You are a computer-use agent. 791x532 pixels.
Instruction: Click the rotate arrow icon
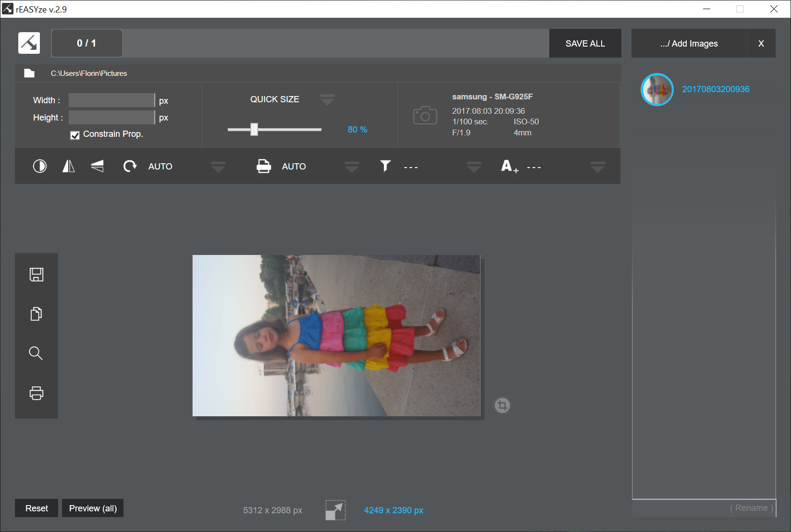coord(130,166)
